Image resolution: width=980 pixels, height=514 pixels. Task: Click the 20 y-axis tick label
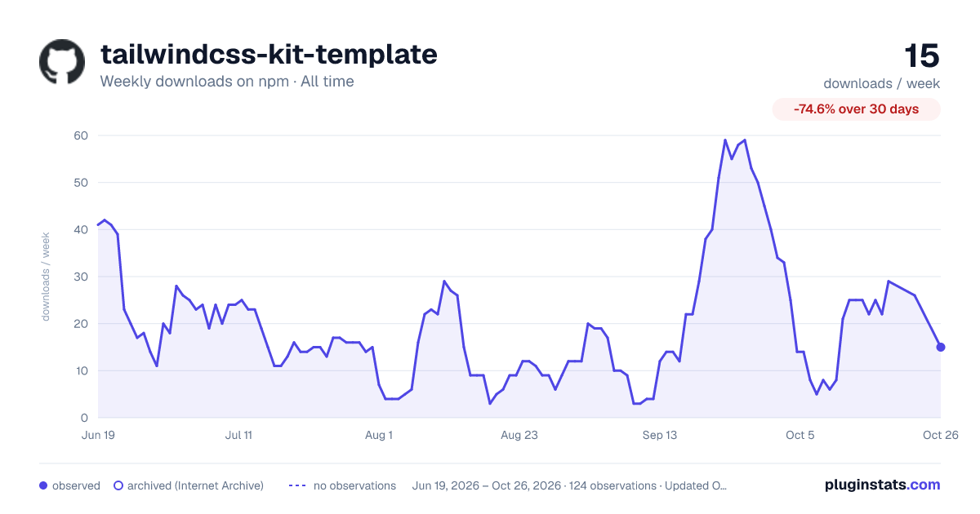pos(81,324)
